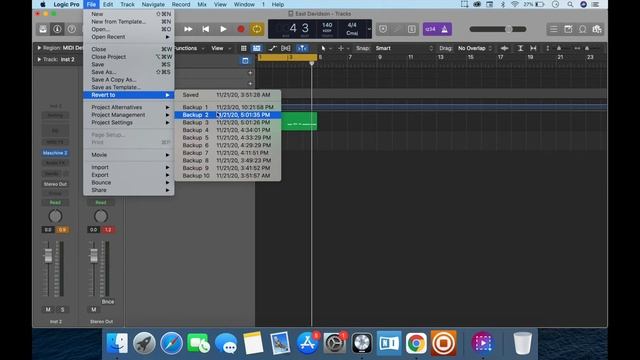Toggle the Flex button in tracks toolbar
640x360 pixels.
[286, 48]
